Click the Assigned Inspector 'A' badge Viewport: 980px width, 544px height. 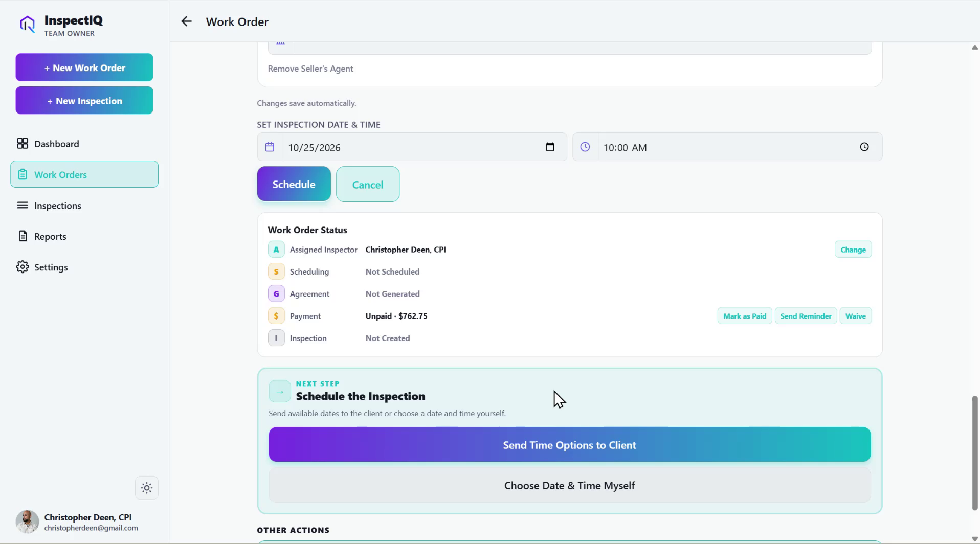[276, 250]
